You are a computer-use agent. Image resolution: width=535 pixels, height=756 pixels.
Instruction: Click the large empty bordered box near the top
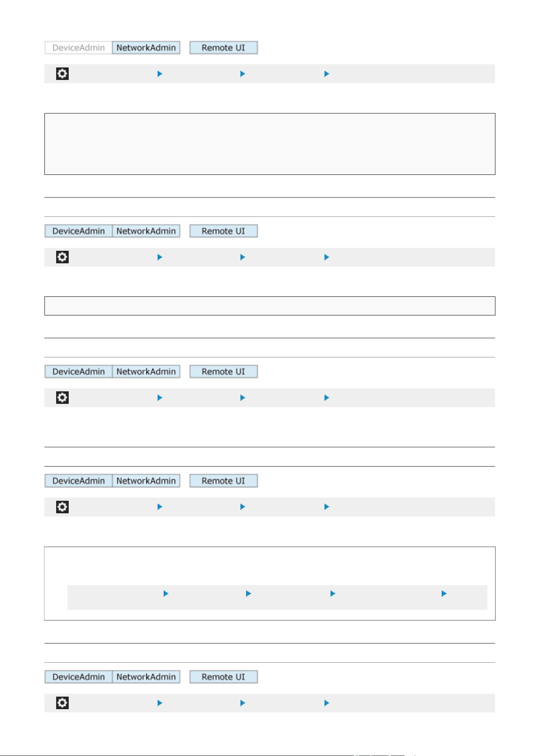[270, 144]
